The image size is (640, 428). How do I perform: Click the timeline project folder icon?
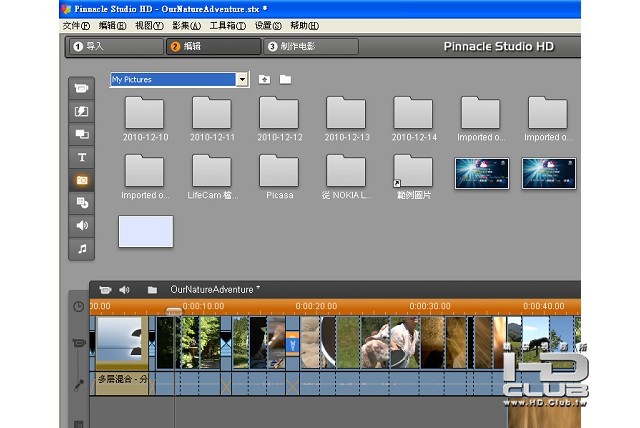pos(152,290)
